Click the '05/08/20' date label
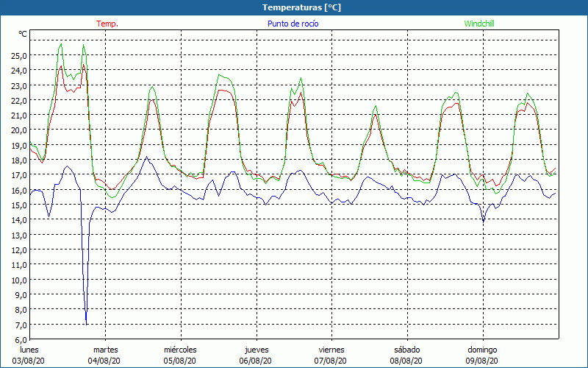588x368 pixels. point(179,361)
